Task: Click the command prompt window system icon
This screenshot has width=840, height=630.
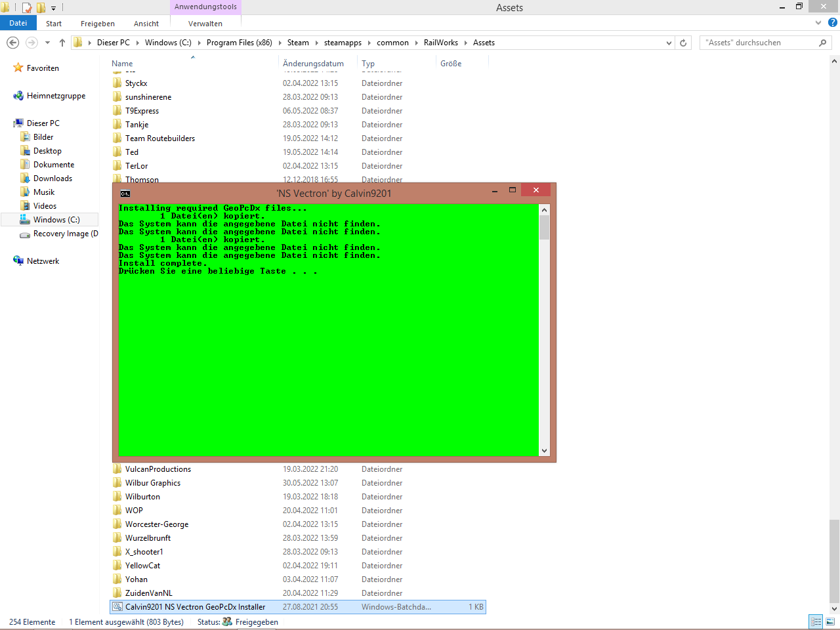Action: 125,194
